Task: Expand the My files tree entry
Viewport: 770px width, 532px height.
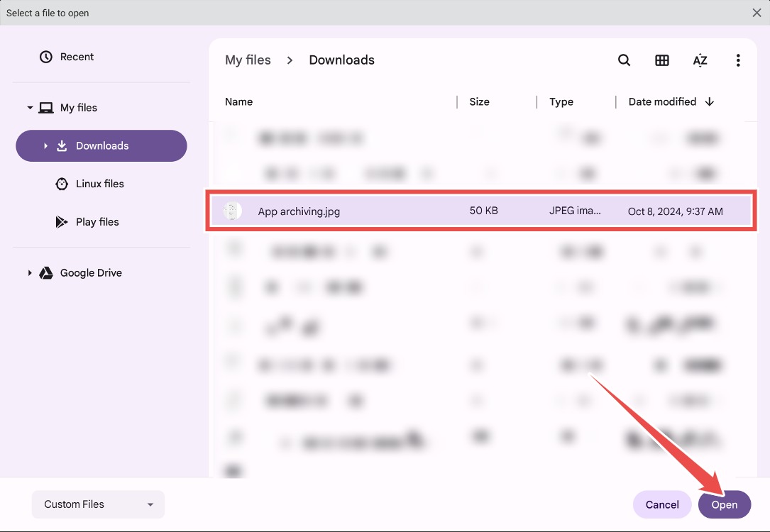Action: coord(30,107)
